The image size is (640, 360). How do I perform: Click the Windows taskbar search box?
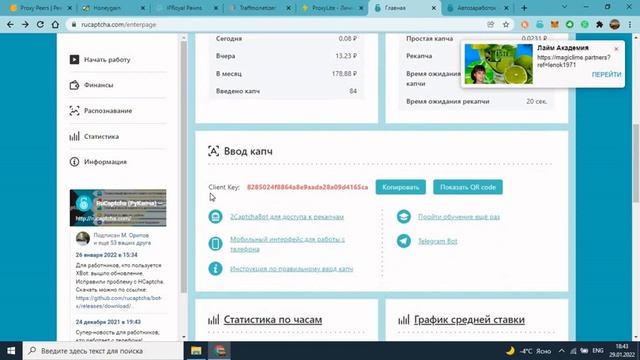[103, 351]
